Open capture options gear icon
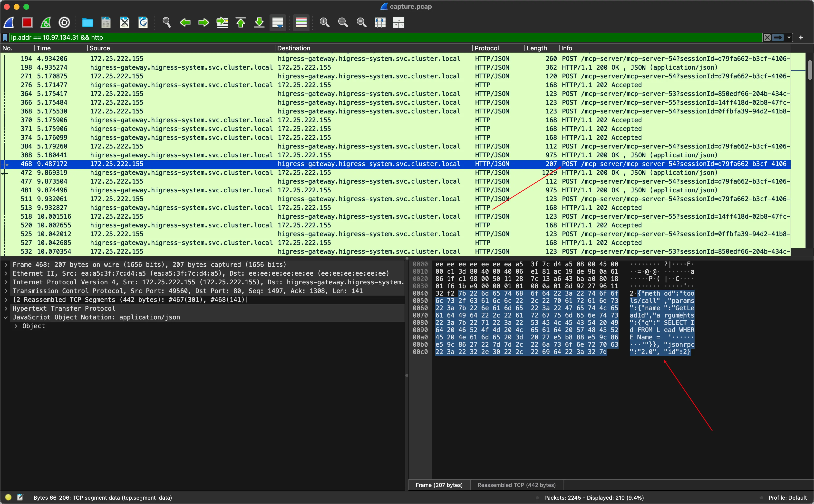Viewport: 814px width, 504px height. [64, 22]
